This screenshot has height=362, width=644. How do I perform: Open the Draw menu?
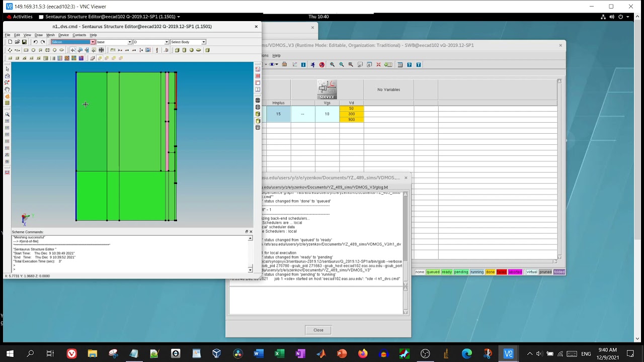pos(39,35)
